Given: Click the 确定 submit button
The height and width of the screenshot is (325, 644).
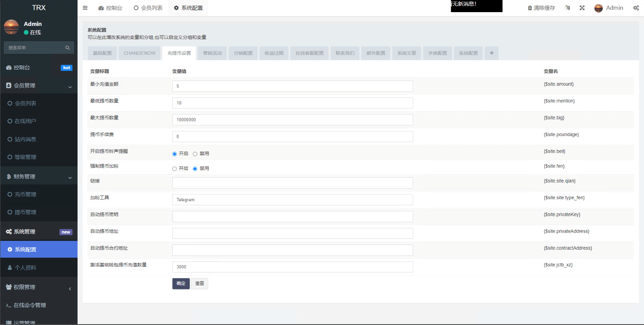Looking at the screenshot, I should (181, 284).
